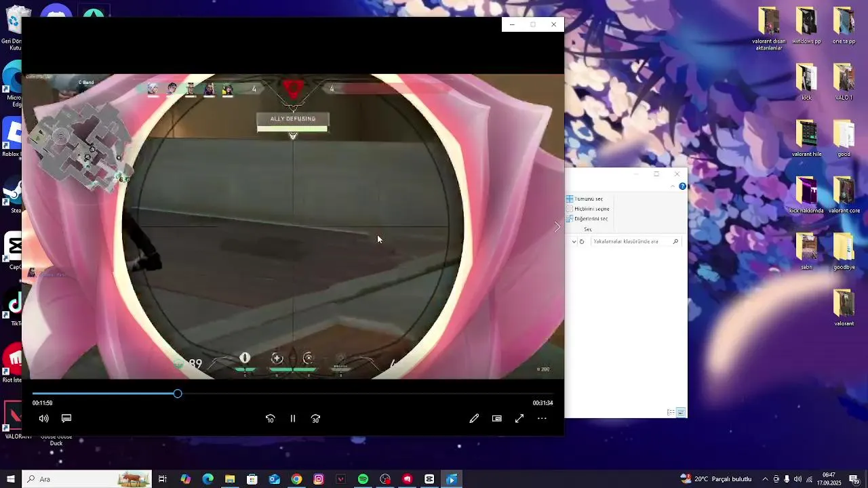Viewport: 868px width, 488px height.
Task: Select the 'VALO 1' desktop folder
Action: pyautogui.click(x=844, y=82)
